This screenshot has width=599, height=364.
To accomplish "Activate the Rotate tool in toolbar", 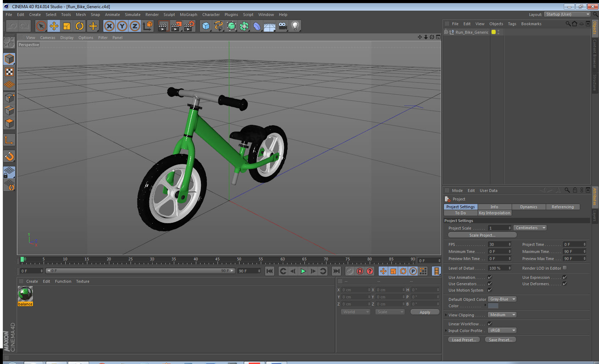I will tap(79, 26).
